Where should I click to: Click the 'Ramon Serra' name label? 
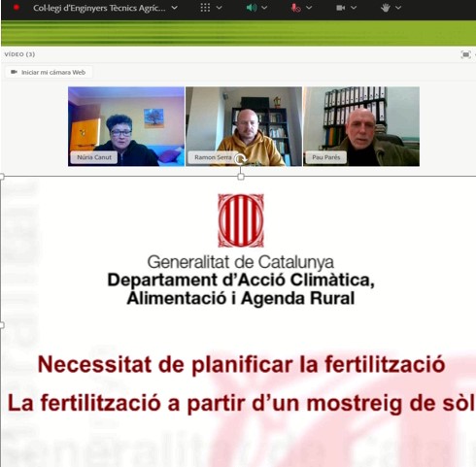click(x=213, y=157)
